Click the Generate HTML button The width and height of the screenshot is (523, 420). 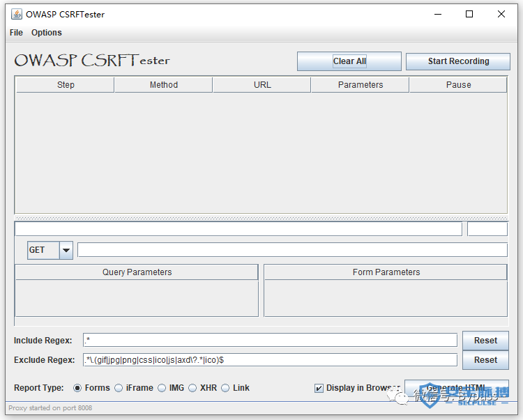click(456, 389)
